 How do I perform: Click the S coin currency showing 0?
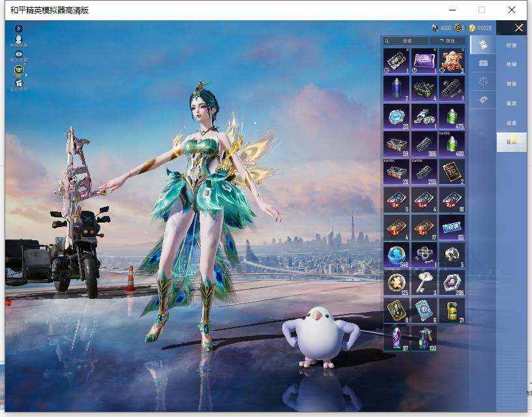pos(460,28)
